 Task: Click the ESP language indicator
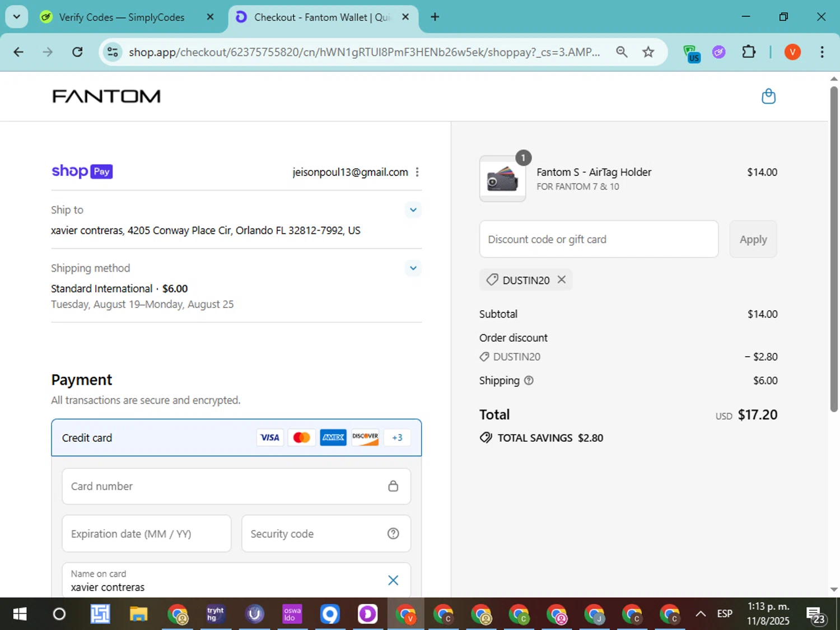coord(725,614)
